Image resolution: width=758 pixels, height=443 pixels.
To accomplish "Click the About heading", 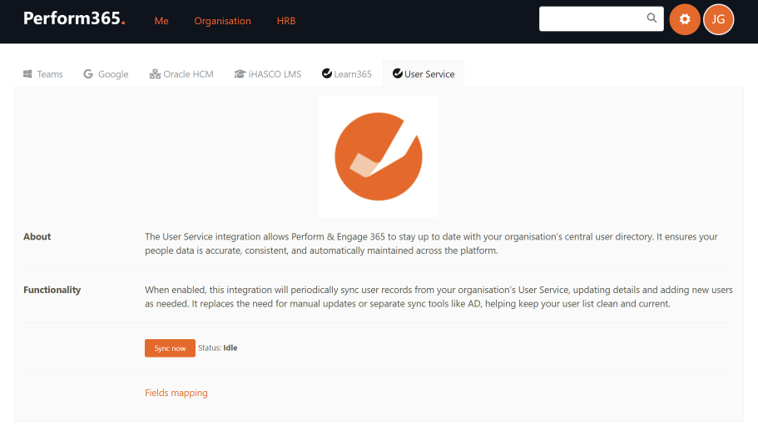I will click(x=37, y=236).
